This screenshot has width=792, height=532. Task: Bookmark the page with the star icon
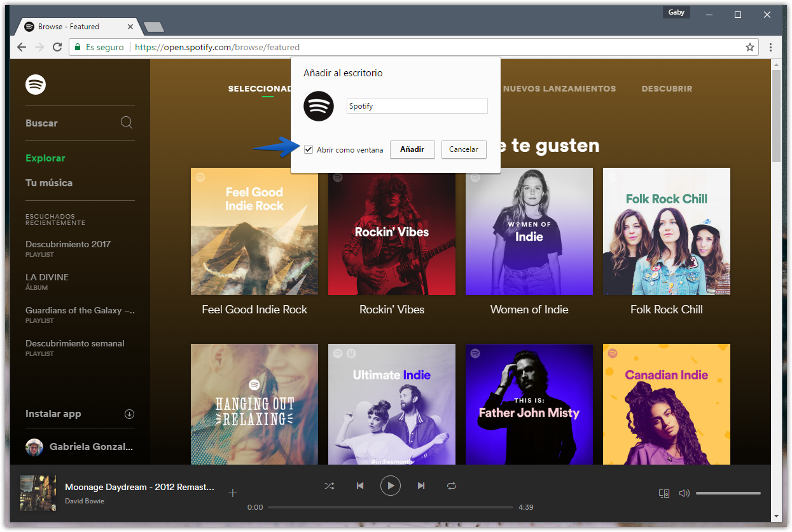tap(750, 47)
